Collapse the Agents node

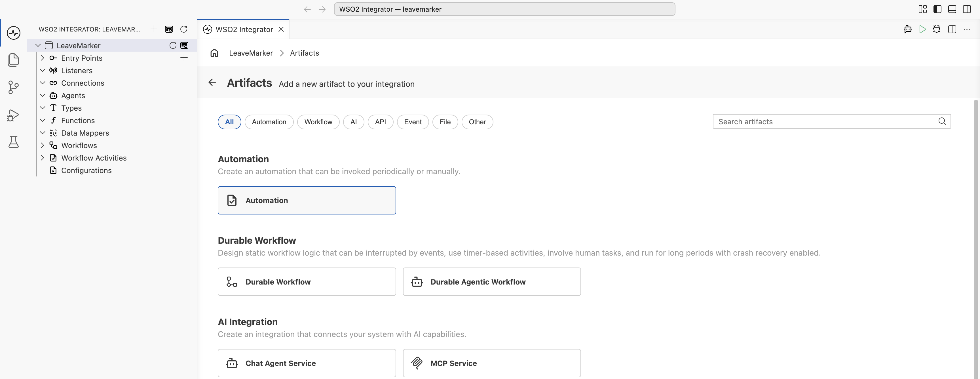click(43, 96)
